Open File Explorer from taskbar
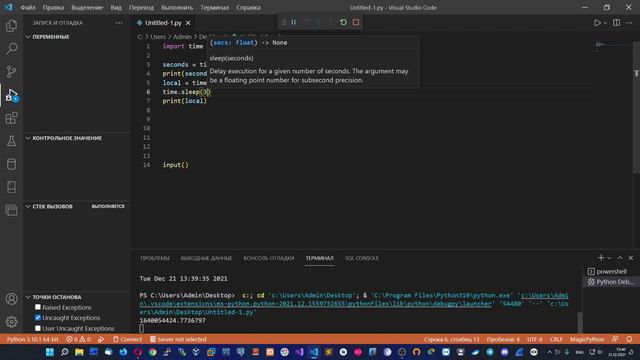 click(79, 352)
